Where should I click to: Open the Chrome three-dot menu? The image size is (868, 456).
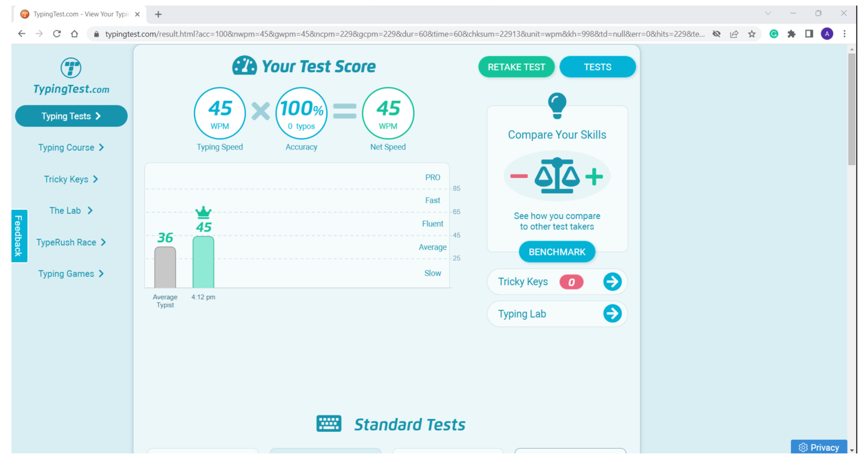pyautogui.click(x=844, y=34)
